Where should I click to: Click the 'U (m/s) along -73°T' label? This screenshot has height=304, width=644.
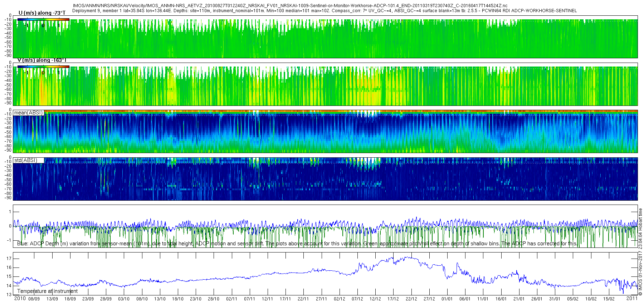[x=42, y=13]
